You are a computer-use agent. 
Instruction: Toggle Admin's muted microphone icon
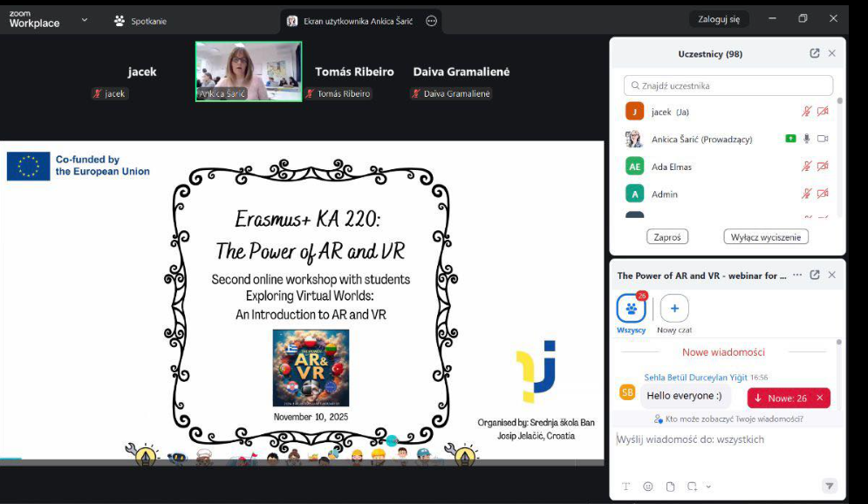807,194
